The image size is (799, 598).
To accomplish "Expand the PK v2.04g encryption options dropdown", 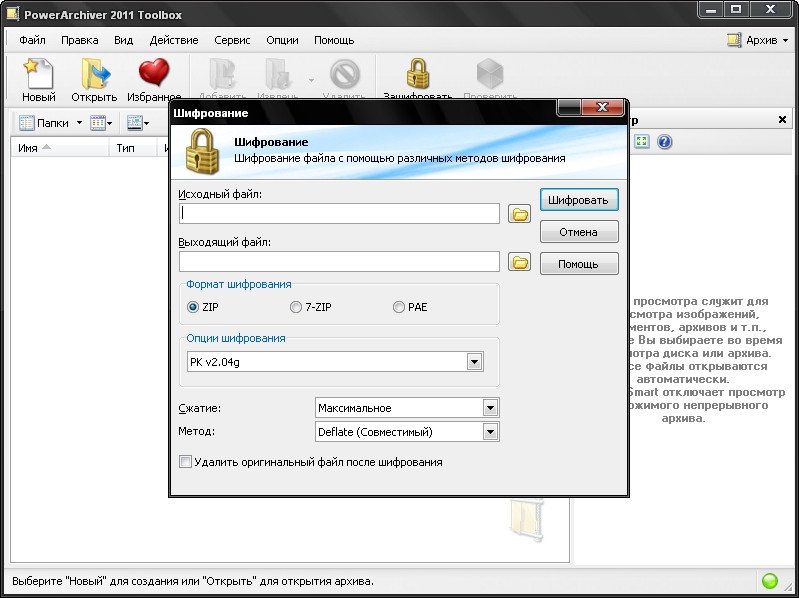I will coord(475,362).
